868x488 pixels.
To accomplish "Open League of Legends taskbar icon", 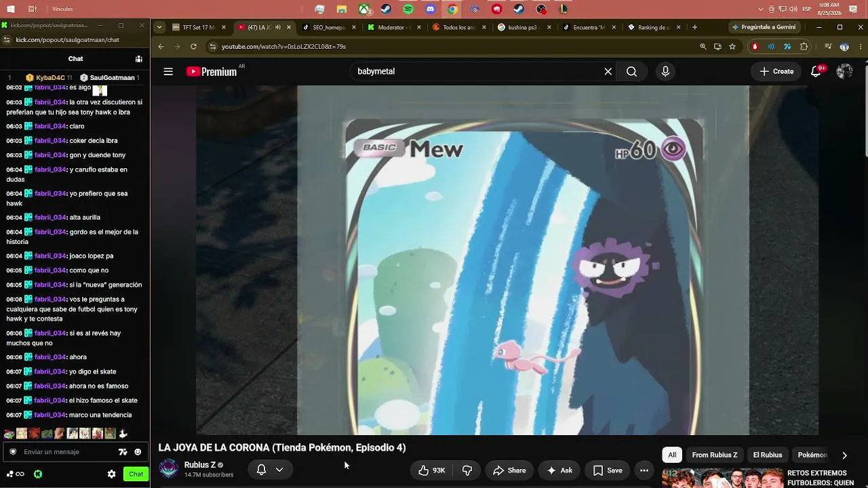I will click(x=563, y=9).
